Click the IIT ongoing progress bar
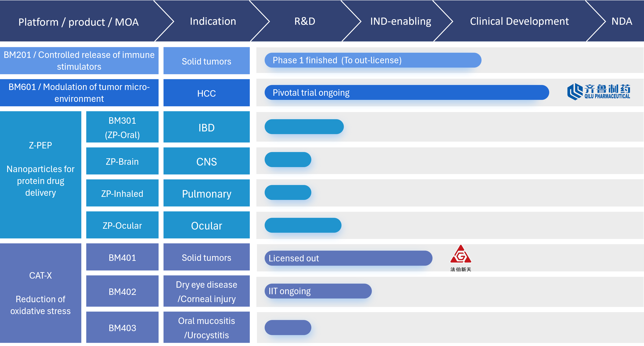This screenshot has height=346, width=644. (318, 291)
